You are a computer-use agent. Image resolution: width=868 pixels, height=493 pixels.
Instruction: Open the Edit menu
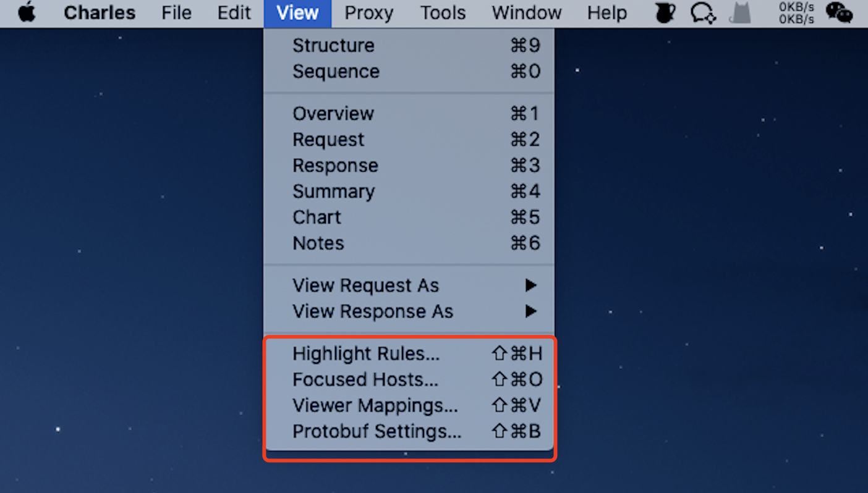234,13
